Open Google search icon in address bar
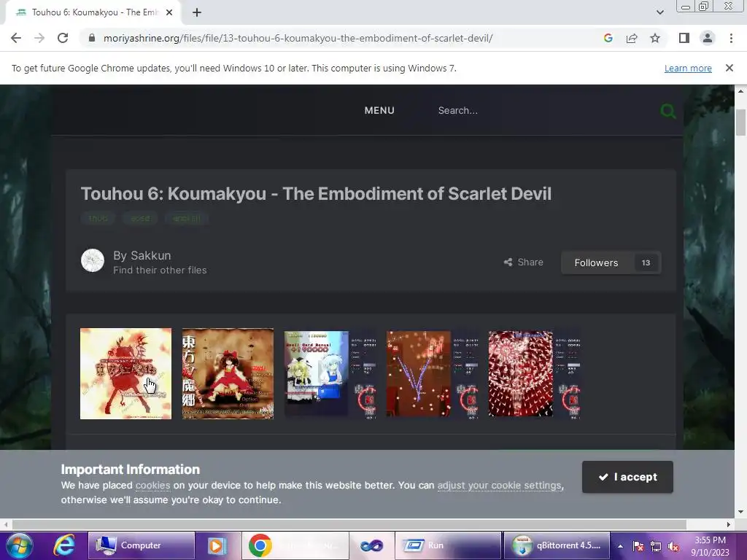 pos(608,38)
